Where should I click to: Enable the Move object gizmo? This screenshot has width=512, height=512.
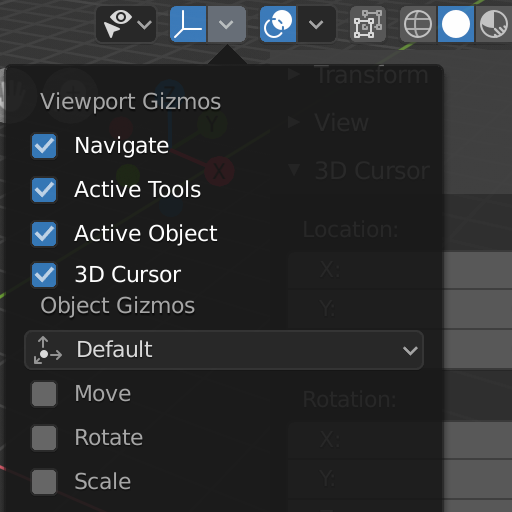44,394
